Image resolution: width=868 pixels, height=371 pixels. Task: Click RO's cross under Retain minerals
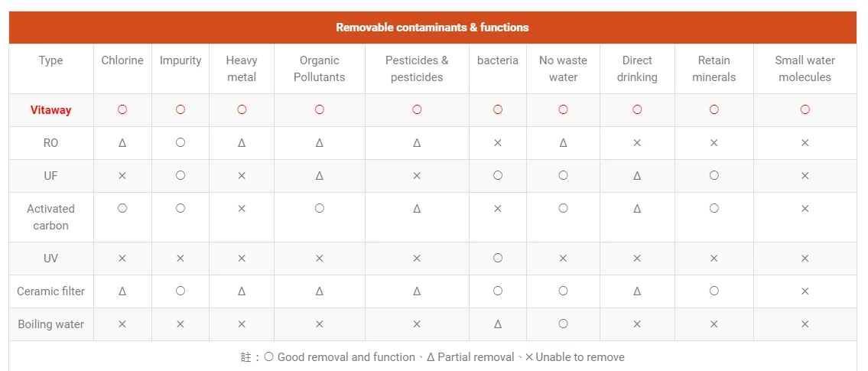pyautogui.click(x=714, y=143)
